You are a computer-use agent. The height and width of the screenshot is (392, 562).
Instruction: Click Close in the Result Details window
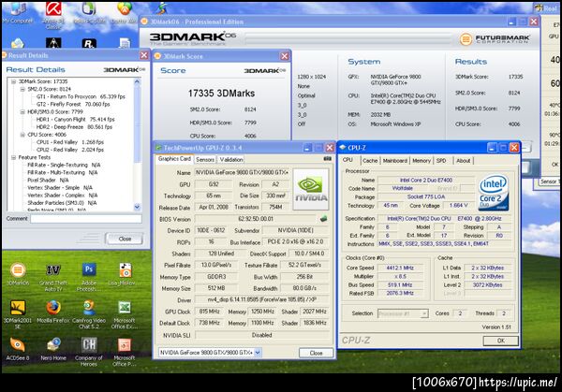click(x=125, y=239)
